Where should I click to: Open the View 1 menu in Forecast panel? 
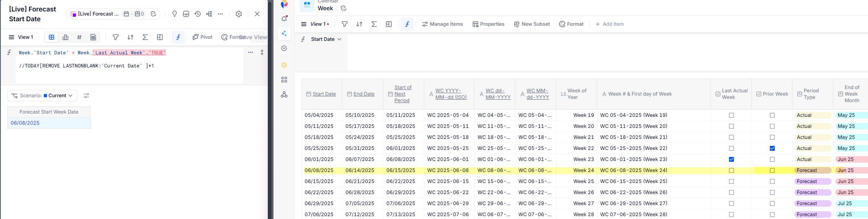pyautogui.click(x=21, y=37)
